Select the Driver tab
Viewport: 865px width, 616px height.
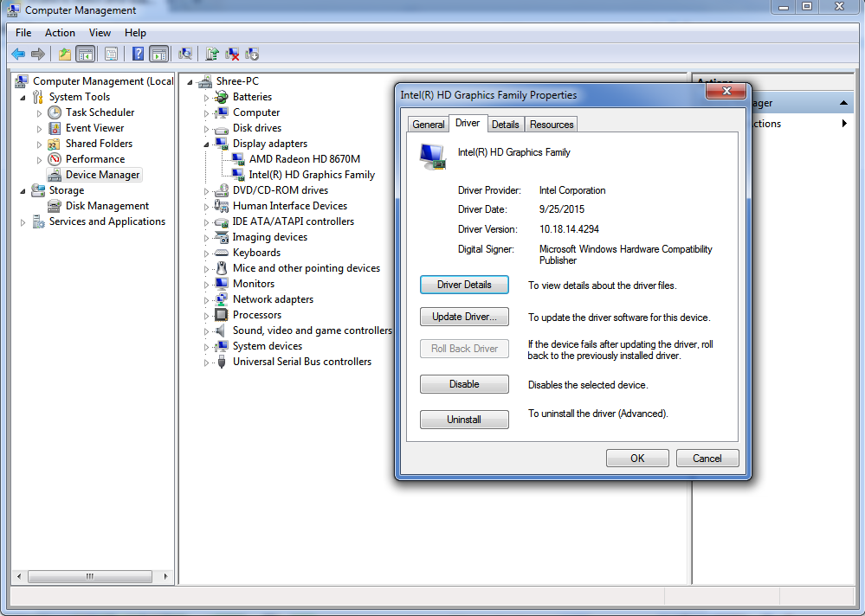[x=468, y=124]
